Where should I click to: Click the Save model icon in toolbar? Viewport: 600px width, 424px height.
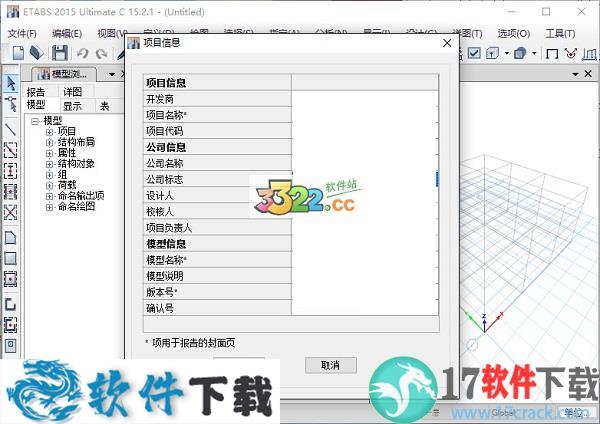pos(60,53)
